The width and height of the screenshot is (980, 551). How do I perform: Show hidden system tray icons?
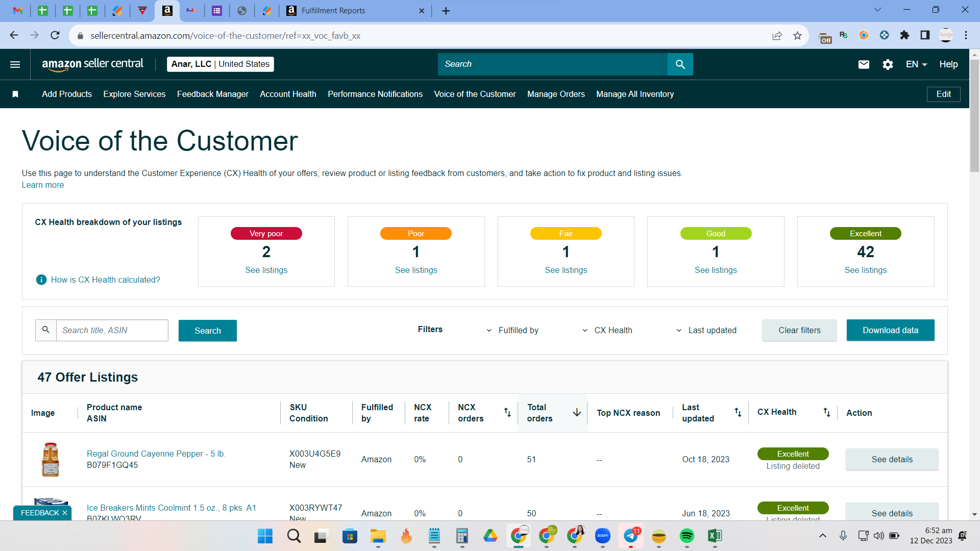(822, 536)
